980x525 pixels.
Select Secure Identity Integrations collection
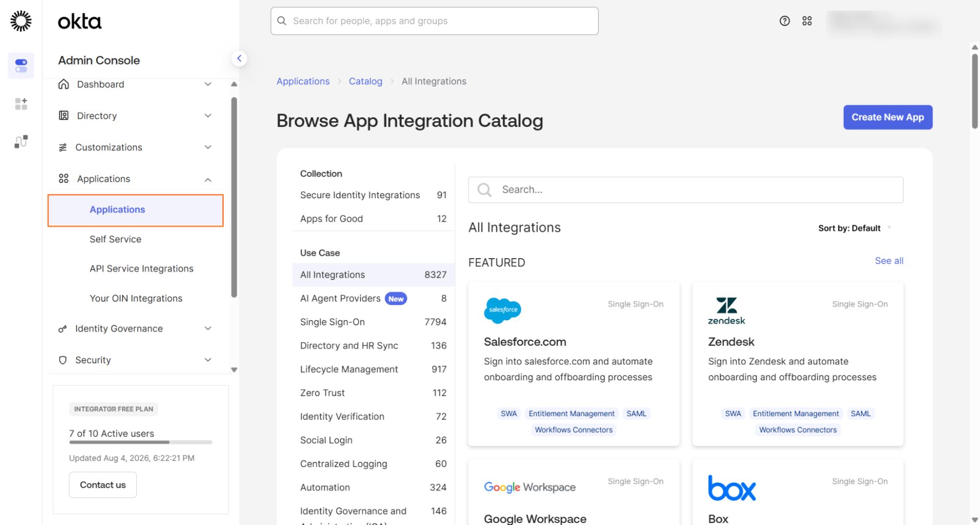click(373, 195)
